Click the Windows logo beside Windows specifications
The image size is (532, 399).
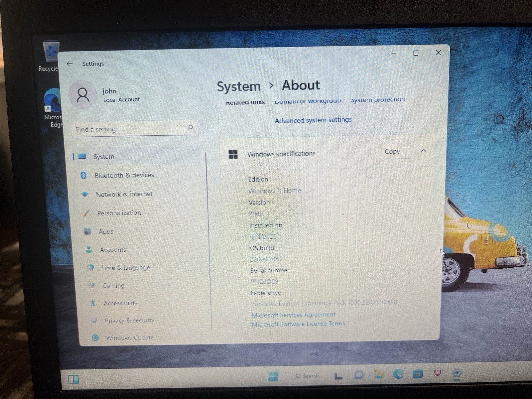click(x=233, y=154)
